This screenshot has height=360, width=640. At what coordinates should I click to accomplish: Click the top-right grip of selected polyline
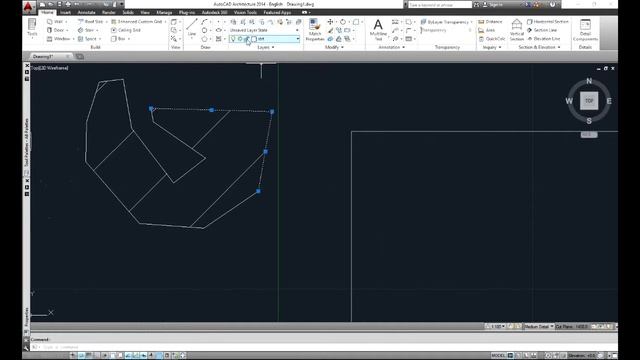(272, 111)
